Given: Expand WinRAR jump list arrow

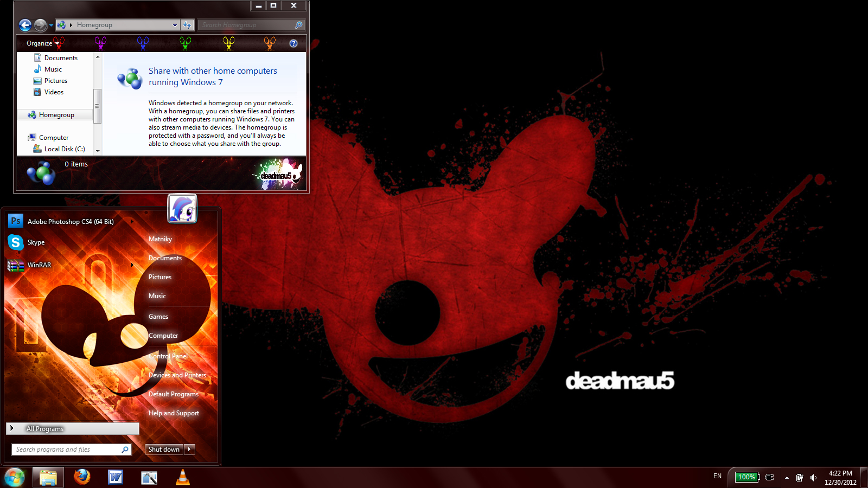Looking at the screenshot, I should point(132,265).
